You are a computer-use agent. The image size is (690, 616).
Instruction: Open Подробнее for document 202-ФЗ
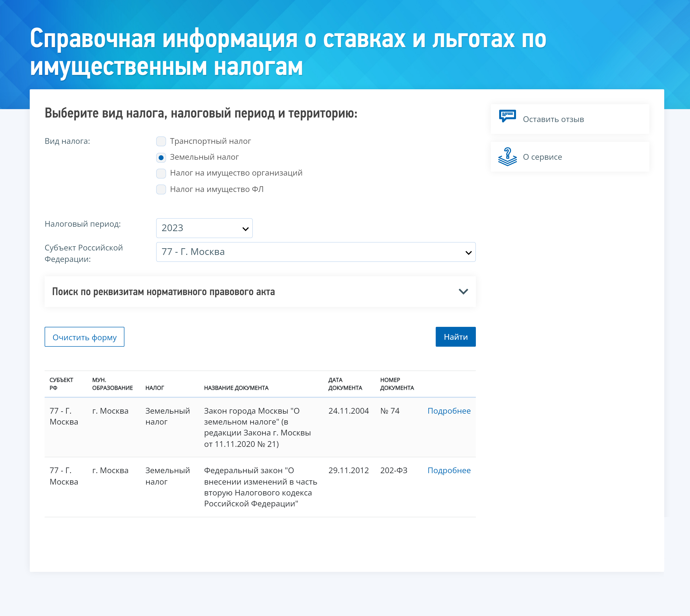pos(449,470)
